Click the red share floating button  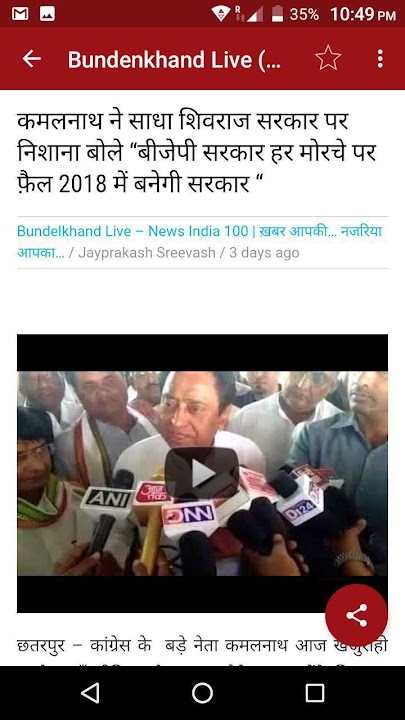click(x=356, y=615)
